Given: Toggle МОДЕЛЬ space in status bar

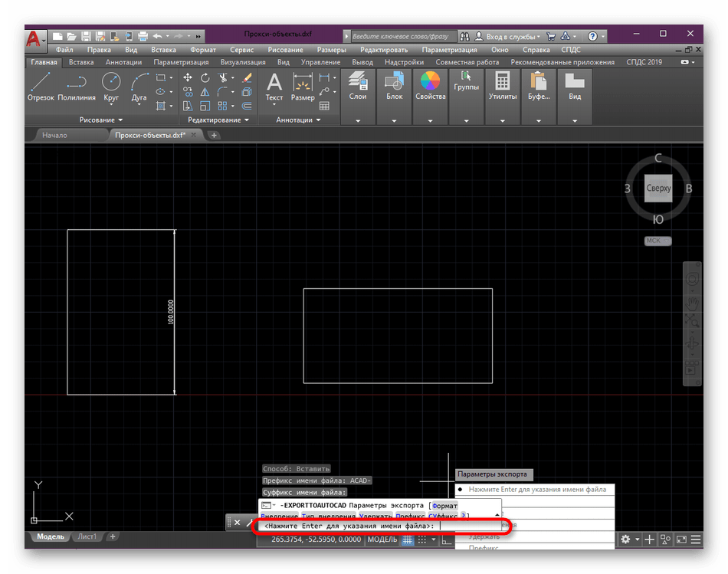Looking at the screenshot, I should [382, 540].
